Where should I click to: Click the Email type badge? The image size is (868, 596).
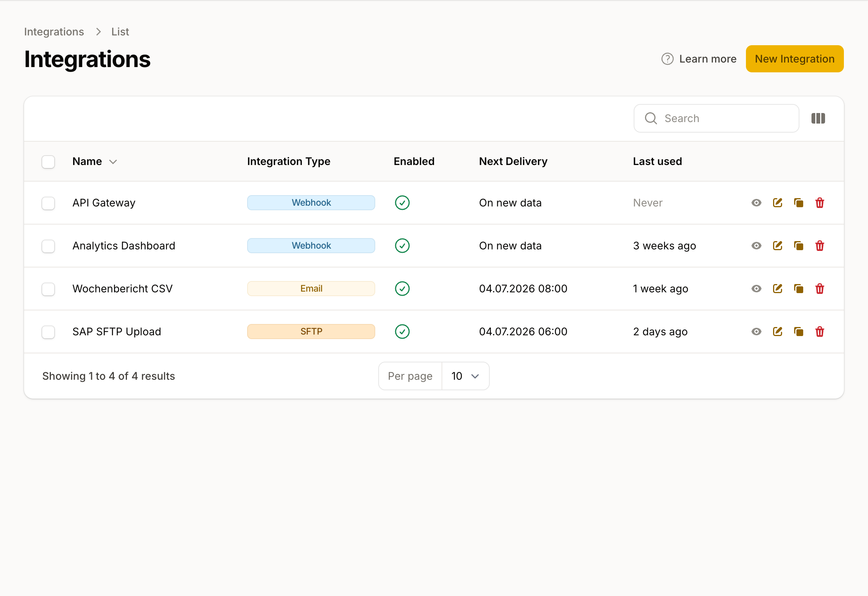[x=311, y=289]
